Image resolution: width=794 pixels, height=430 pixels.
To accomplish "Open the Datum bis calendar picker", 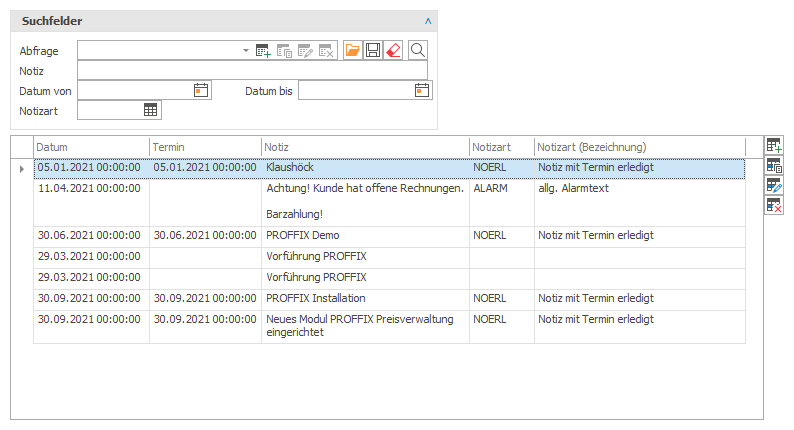I will click(422, 91).
